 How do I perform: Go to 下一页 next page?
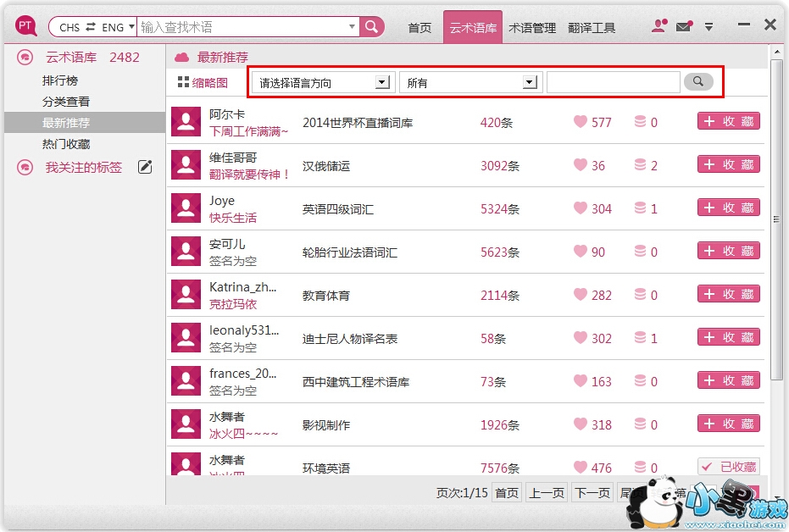click(x=592, y=493)
